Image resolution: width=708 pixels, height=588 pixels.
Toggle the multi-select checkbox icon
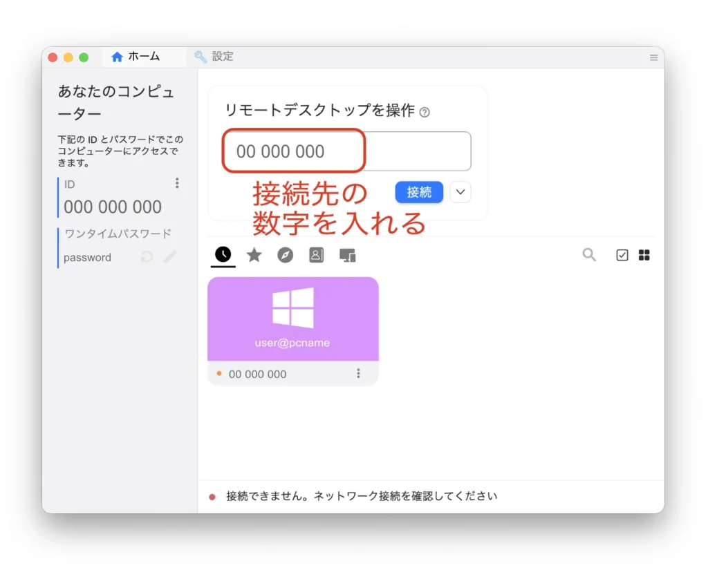click(x=622, y=255)
